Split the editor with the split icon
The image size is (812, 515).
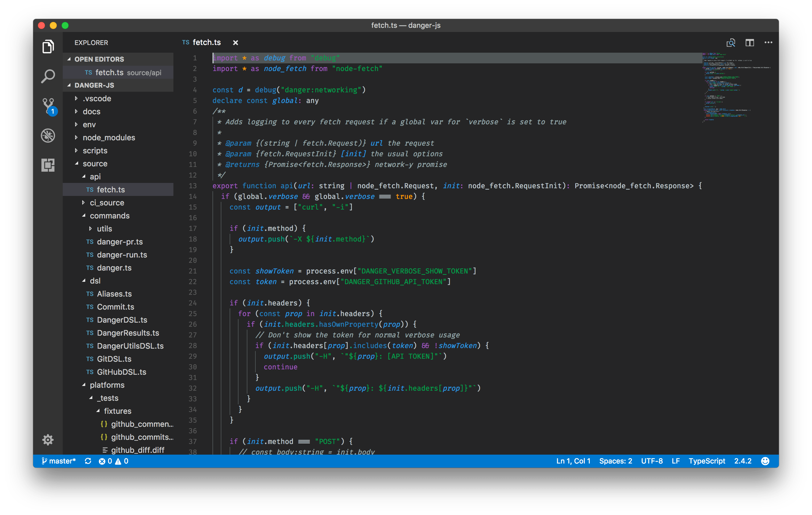click(x=749, y=43)
